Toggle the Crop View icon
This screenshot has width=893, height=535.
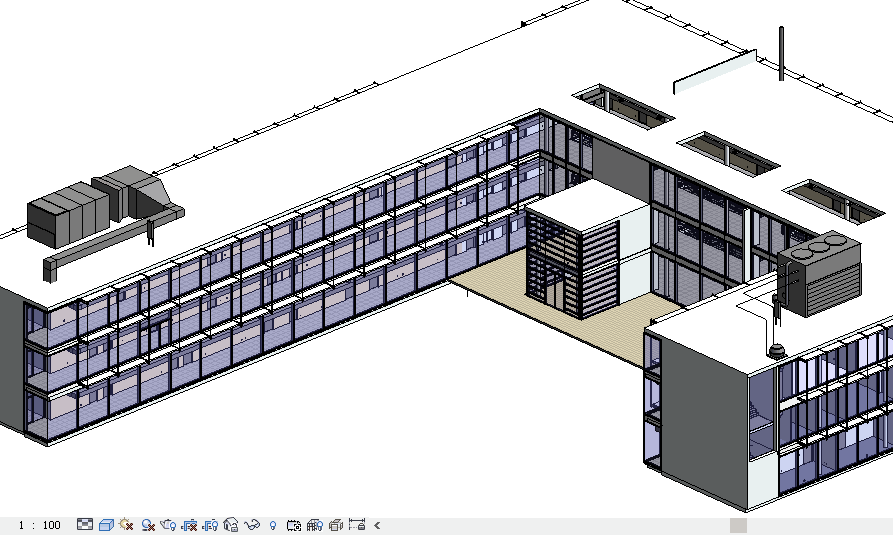click(x=189, y=524)
